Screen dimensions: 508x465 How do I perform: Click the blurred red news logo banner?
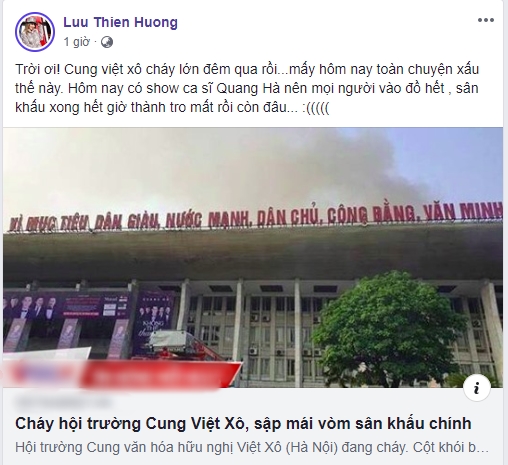(122, 373)
